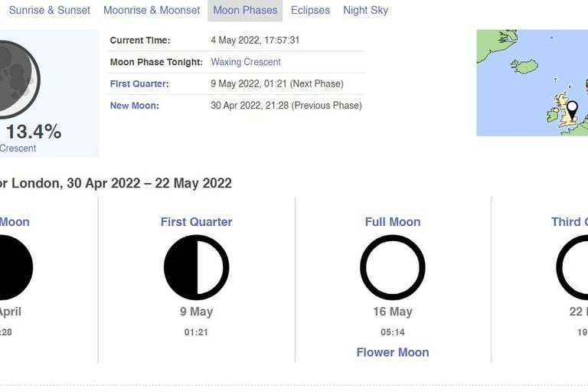This screenshot has width=588, height=392.
Task: Open the Moonrise & Moonset tab
Action: 152,10
